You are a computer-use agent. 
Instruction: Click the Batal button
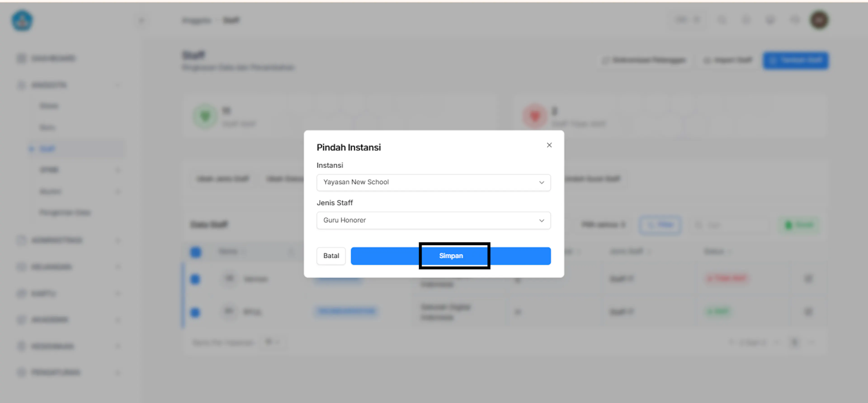pyautogui.click(x=331, y=256)
